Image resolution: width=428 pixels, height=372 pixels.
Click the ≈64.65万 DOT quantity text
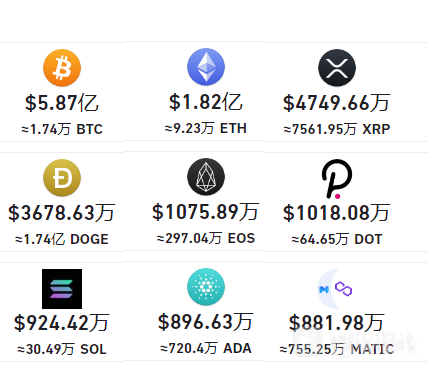pos(337,239)
